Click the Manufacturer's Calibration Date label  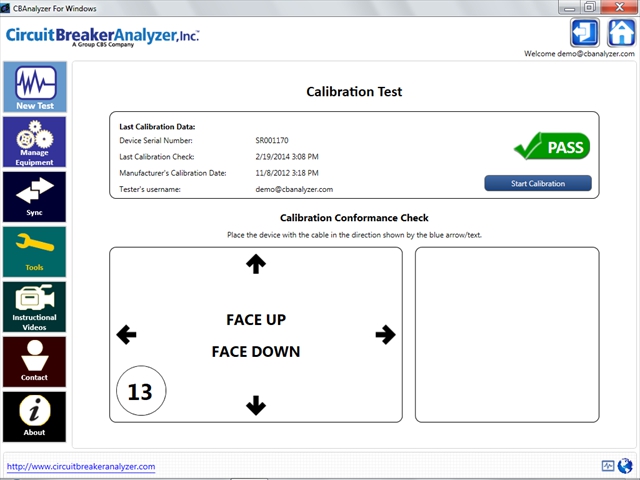(x=173, y=173)
